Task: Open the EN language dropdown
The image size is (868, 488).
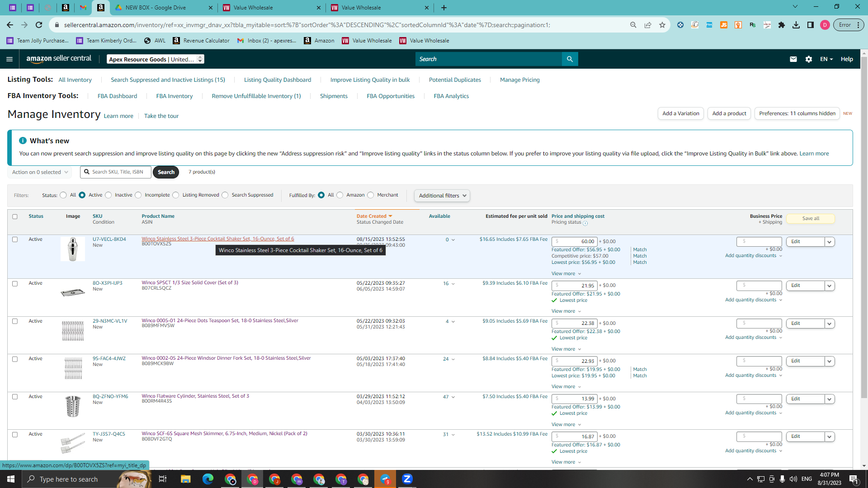Action: (826, 59)
